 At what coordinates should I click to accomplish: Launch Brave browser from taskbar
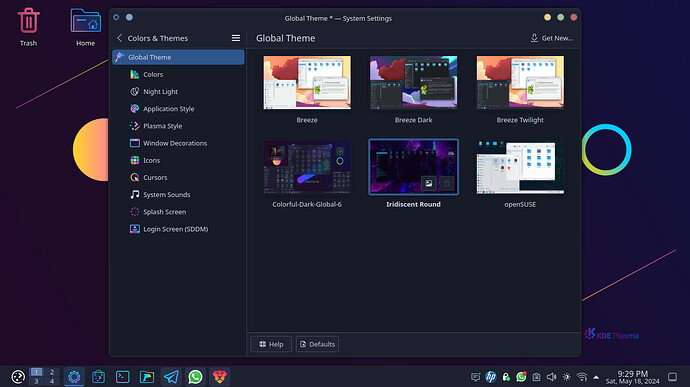pos(220,377)
